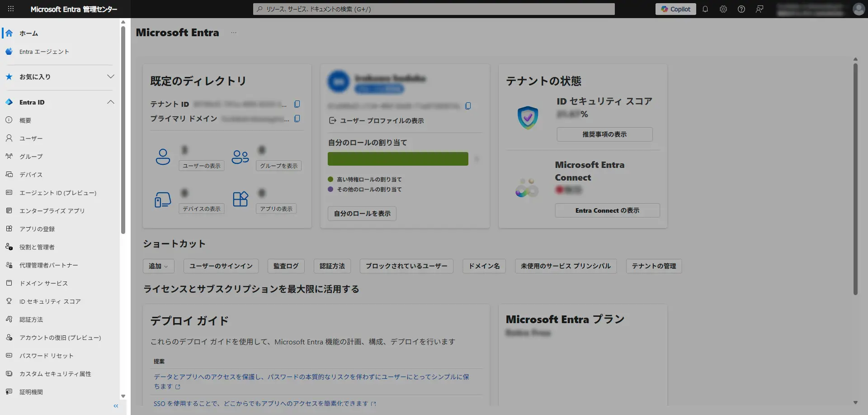Screen dimensions: 868x415
Task: Open ユーザー in the sidebar
Action: (x=61, y=138)
